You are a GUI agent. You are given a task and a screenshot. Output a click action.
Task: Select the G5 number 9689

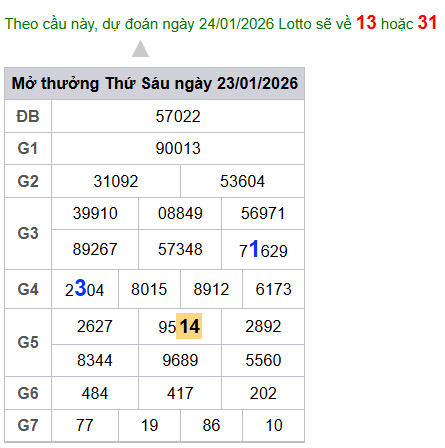pos(180,360)
